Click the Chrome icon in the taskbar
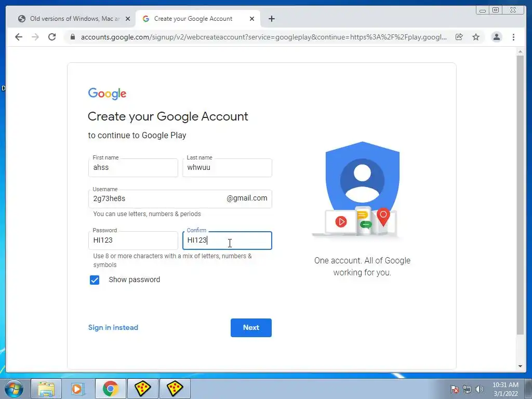The image size is (532, 399). [111, 389]
